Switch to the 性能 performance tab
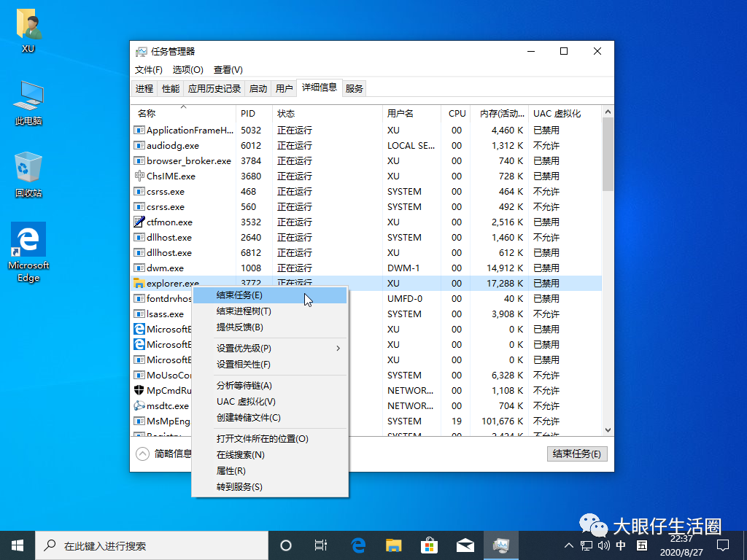This screenshot has width=747, height=560. (x=170, y=87)
